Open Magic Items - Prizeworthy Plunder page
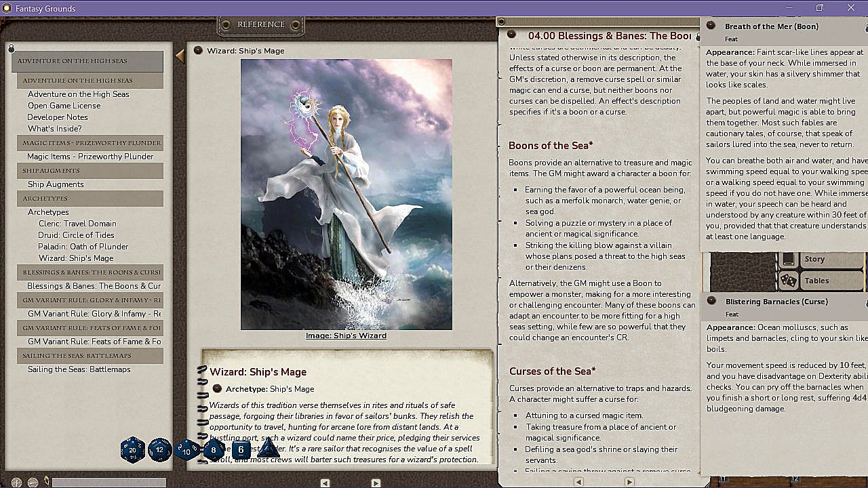Screen dimensions: 868x488 pos(91,157)
